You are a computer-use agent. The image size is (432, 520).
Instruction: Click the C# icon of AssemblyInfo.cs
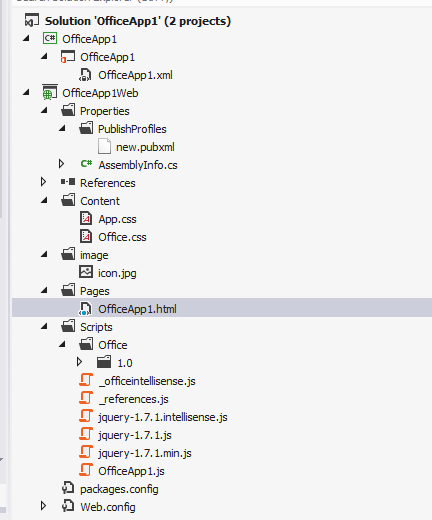(x=86, y=164)
